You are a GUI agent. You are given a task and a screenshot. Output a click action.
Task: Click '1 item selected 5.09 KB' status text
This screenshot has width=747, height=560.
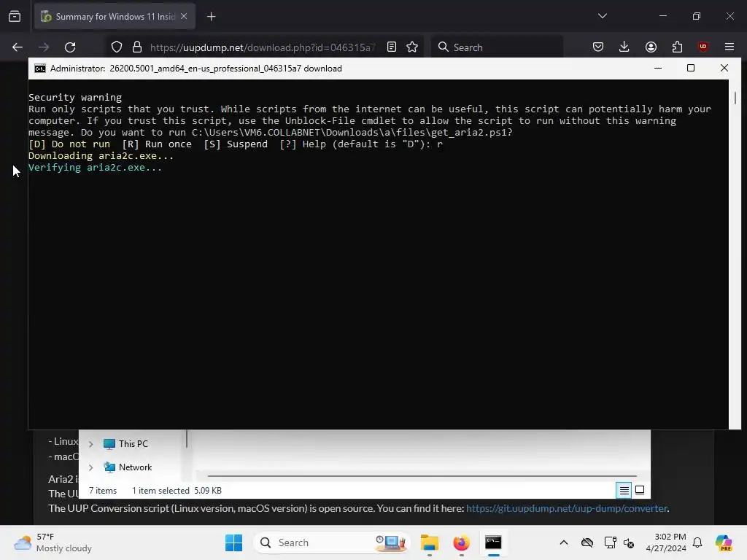pos(177,491)
